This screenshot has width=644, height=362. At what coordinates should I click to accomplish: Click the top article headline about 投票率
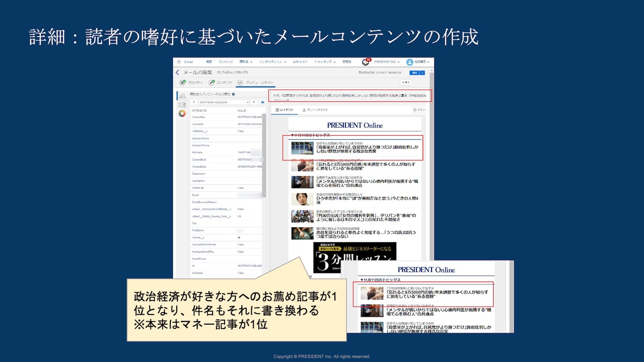[x=367, y=149]
